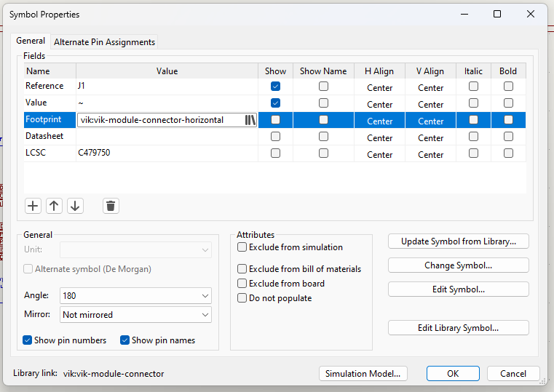Enable Show Name for Reference field
Viewport: 554px width, 392px height.
click(x=323, y=87)
